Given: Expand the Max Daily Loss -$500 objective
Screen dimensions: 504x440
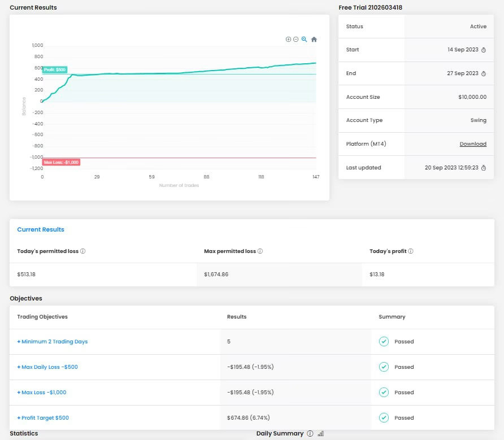Looking at the screenshot, I should pyautogui.click(x=47, y=367).
